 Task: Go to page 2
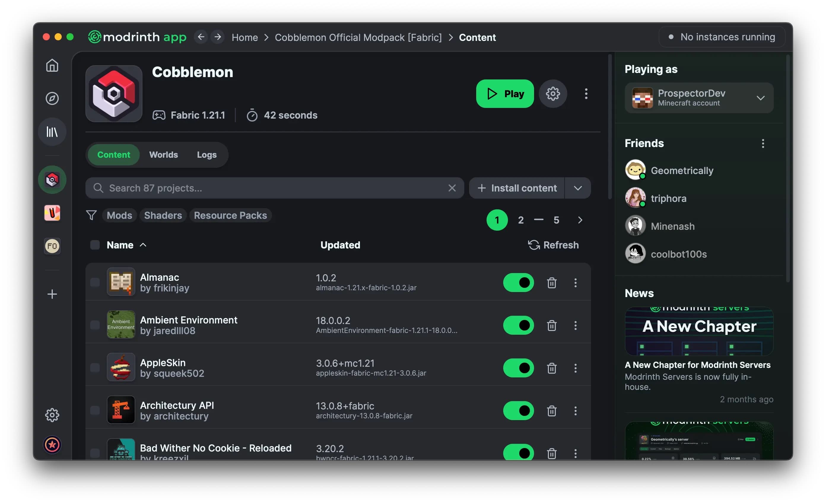coord(521,220)
